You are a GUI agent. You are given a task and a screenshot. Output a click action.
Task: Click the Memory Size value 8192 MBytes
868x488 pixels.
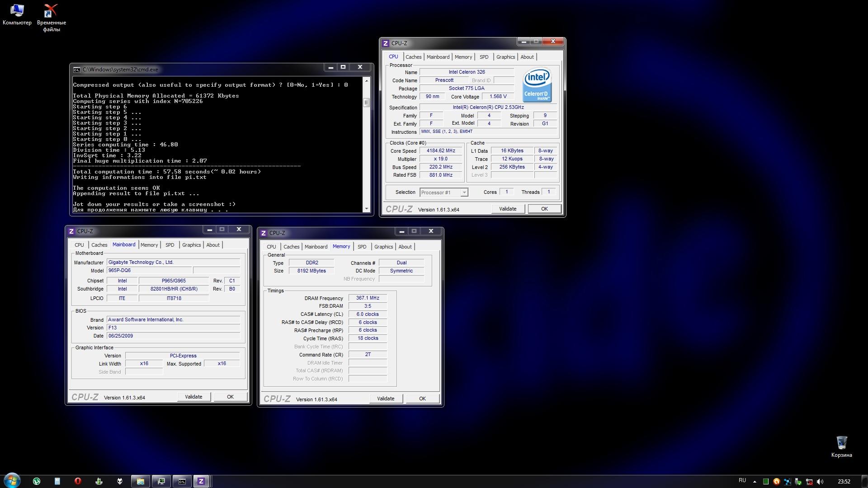click(x=311, y=271)
